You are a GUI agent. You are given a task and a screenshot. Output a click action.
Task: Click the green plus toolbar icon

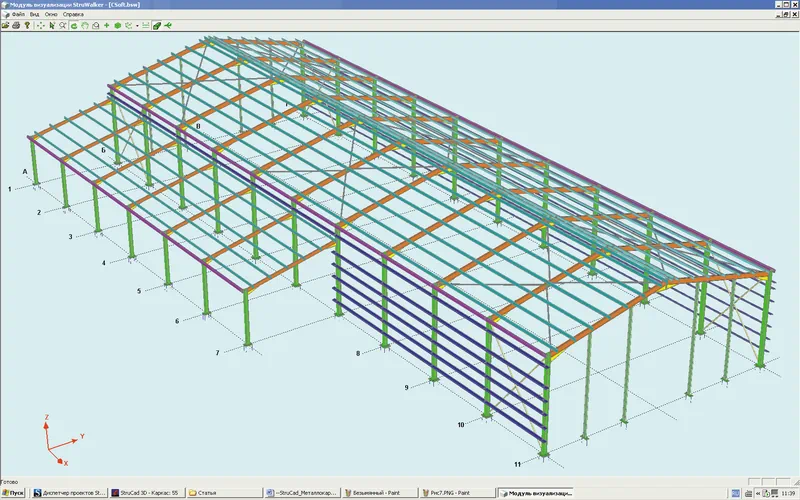click(x=107, y=25)
